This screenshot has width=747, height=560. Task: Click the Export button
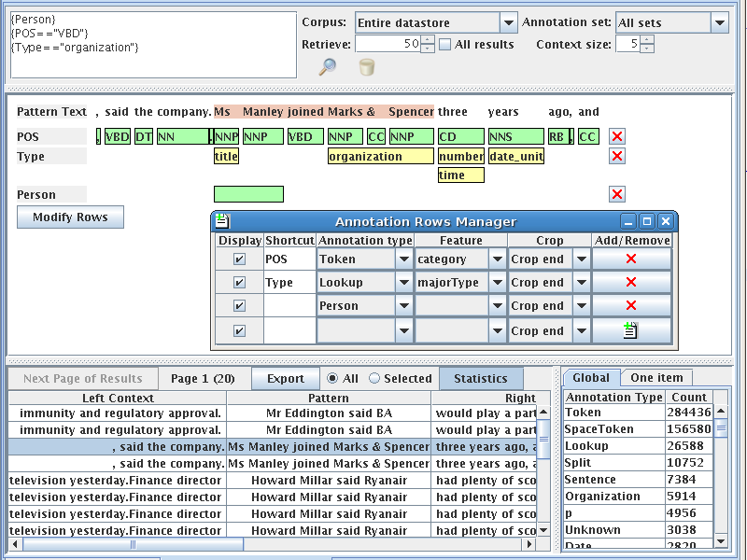tap(286, 379)
